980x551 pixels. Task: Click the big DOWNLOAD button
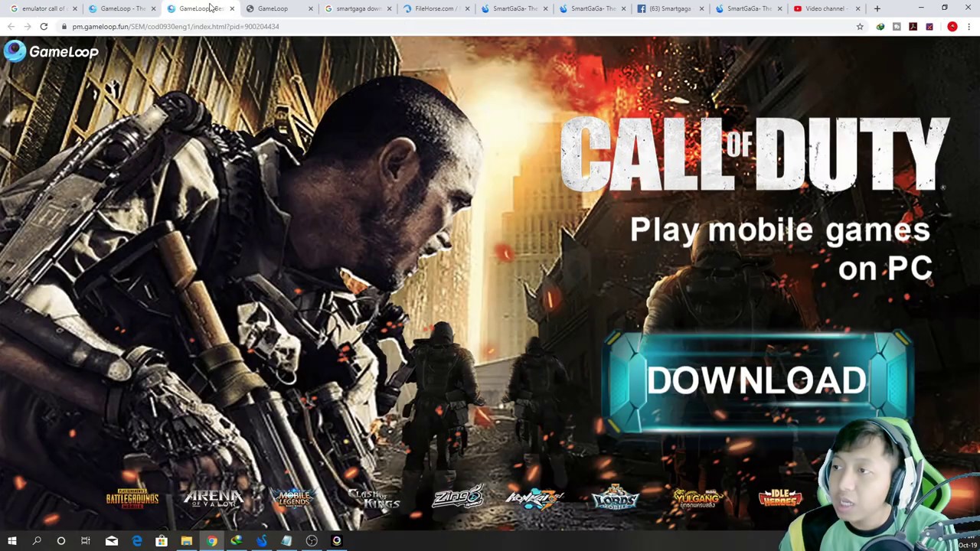point(756,380)
